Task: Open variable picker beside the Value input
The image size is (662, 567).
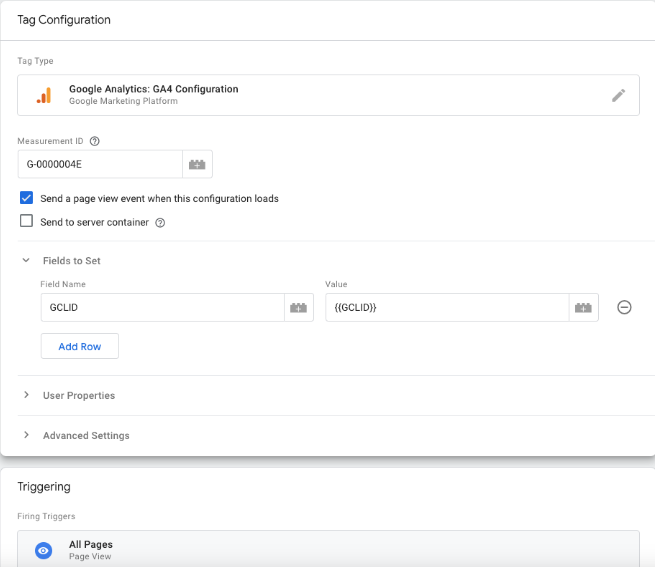Action: pyautogui.click(x=583, y=308)
